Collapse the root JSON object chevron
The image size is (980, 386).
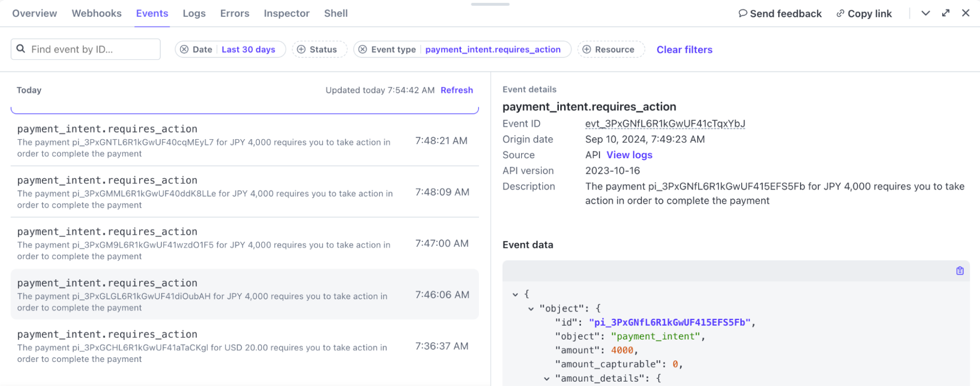pos(515,294)
